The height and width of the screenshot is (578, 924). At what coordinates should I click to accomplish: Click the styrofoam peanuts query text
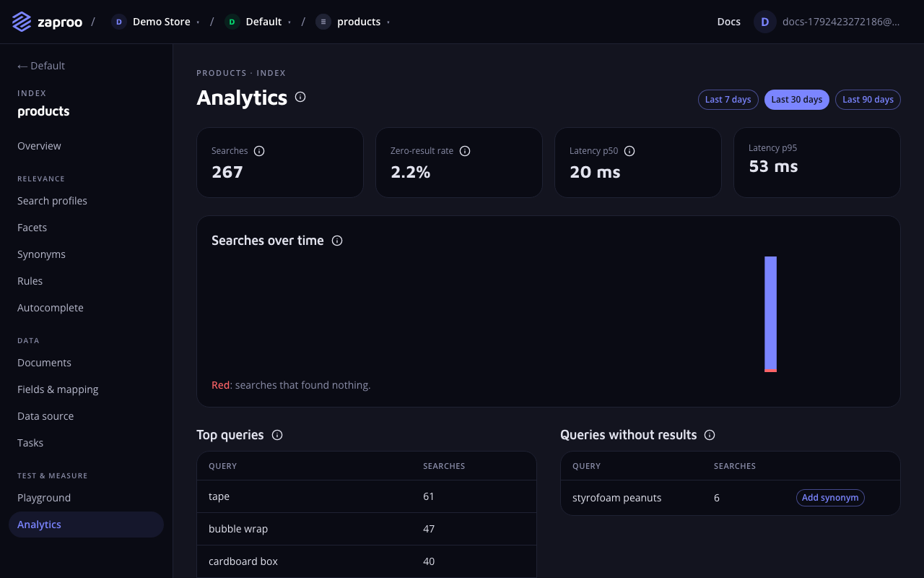[617, 498]
